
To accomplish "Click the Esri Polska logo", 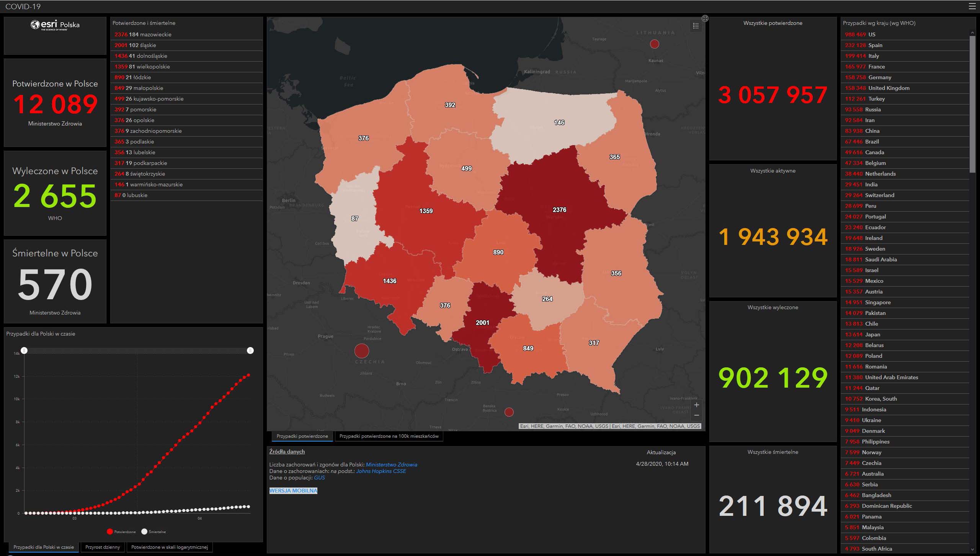I will 55,25.
